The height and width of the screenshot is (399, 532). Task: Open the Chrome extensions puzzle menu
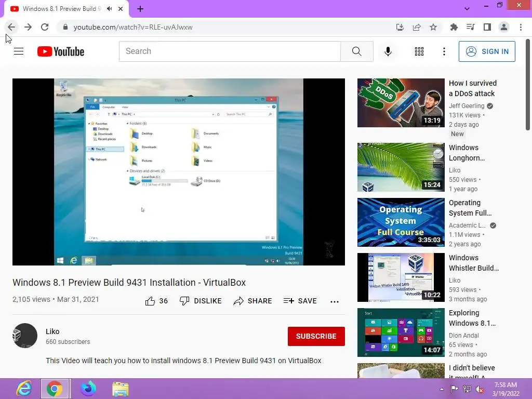pos(454,27)
